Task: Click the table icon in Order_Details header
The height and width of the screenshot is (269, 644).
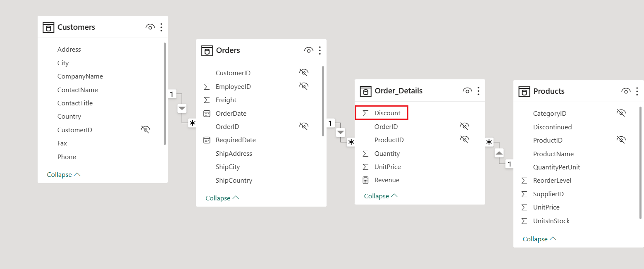Action: 366,90
